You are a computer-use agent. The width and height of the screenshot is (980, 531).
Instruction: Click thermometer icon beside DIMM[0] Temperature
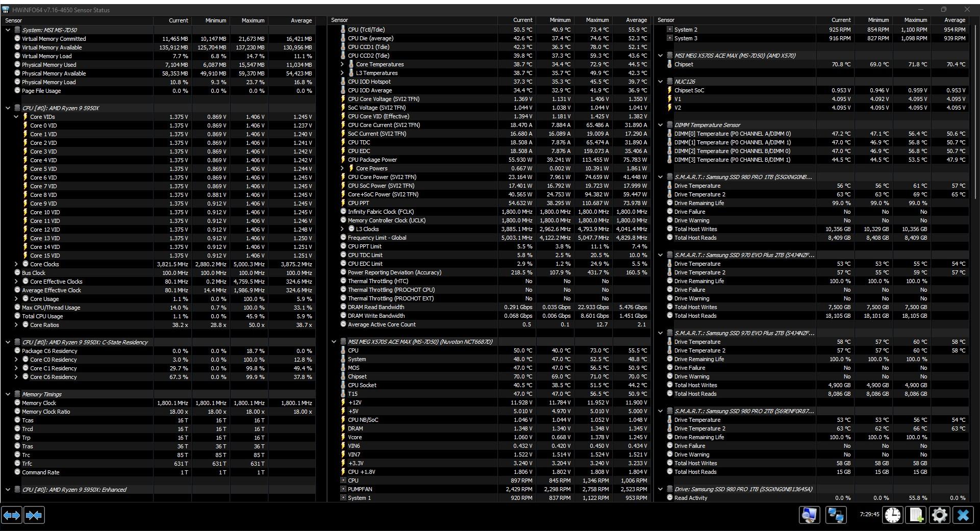(x=669, y=134)
